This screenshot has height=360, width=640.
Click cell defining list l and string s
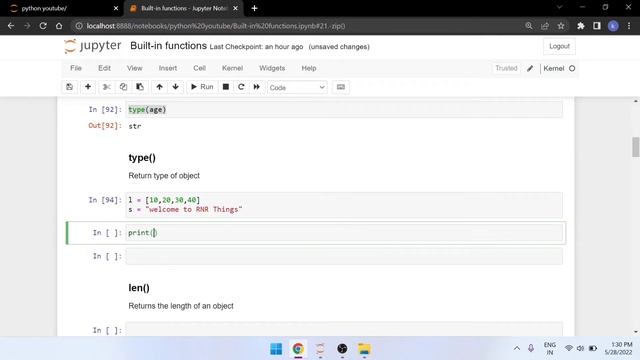click(344, 204)
